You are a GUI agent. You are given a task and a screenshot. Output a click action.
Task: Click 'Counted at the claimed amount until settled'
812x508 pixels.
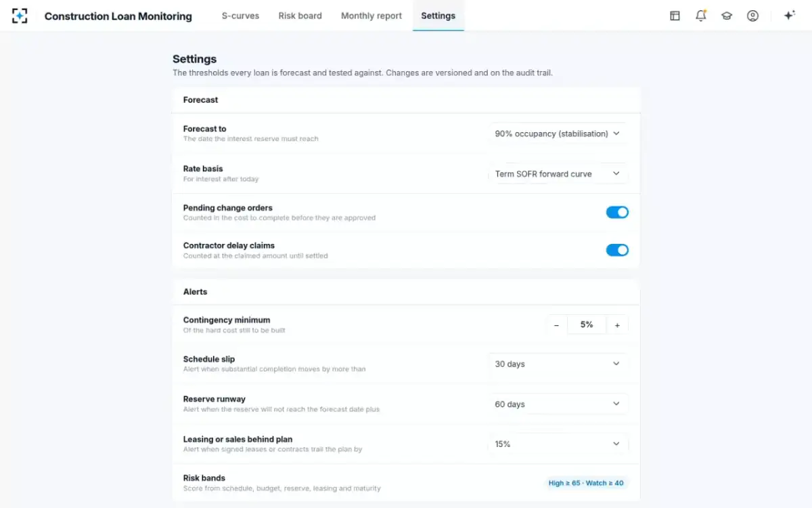[x=255, y=256]
